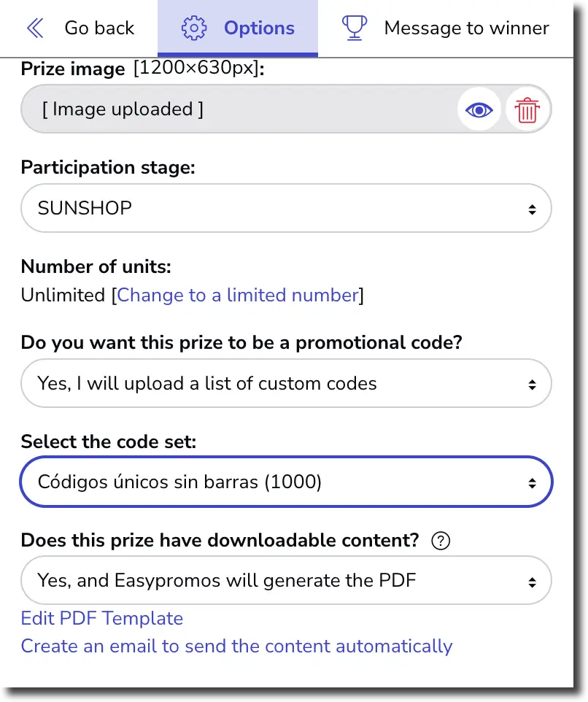
Task: Open the help tooltip about downloadable content
Action: pyautogui.click(x=441, y=541)
